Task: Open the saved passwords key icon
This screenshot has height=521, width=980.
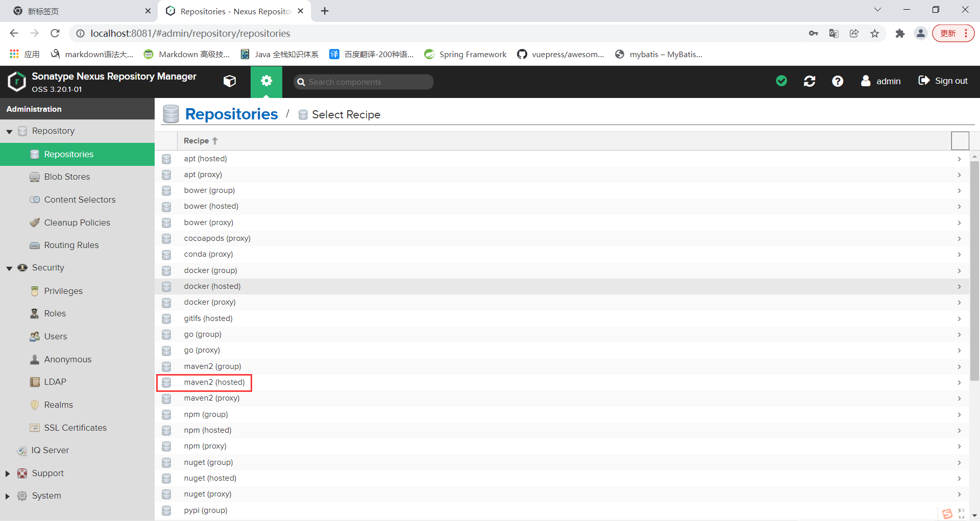Action: (814, 34)
